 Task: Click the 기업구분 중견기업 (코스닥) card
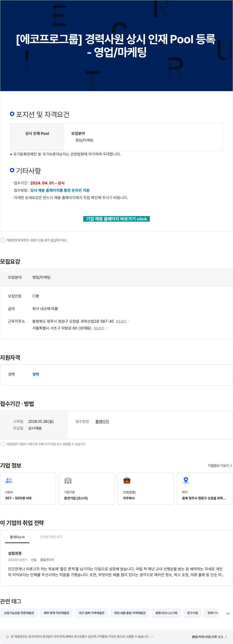pyautogui.click(x=87, y=488)
